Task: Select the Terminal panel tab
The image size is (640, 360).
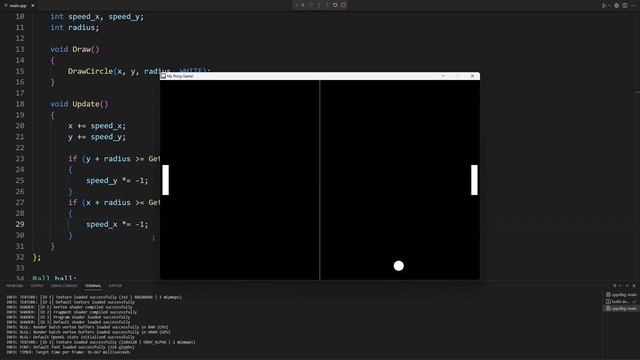Action: click(93, 286)
